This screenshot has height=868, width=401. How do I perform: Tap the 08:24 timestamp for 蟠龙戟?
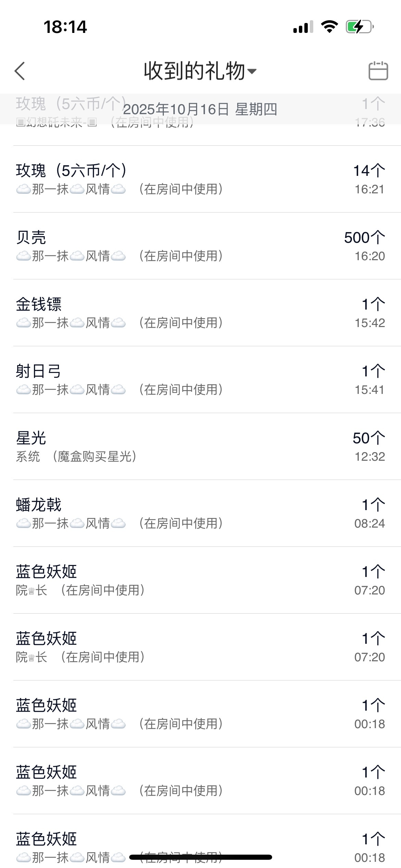click(369, 523)
